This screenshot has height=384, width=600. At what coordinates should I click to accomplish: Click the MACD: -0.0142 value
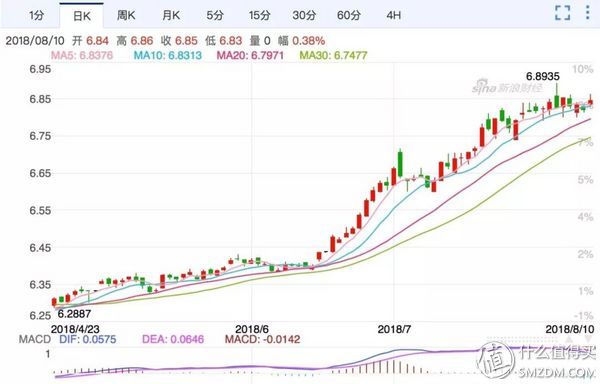click(262, 339)
